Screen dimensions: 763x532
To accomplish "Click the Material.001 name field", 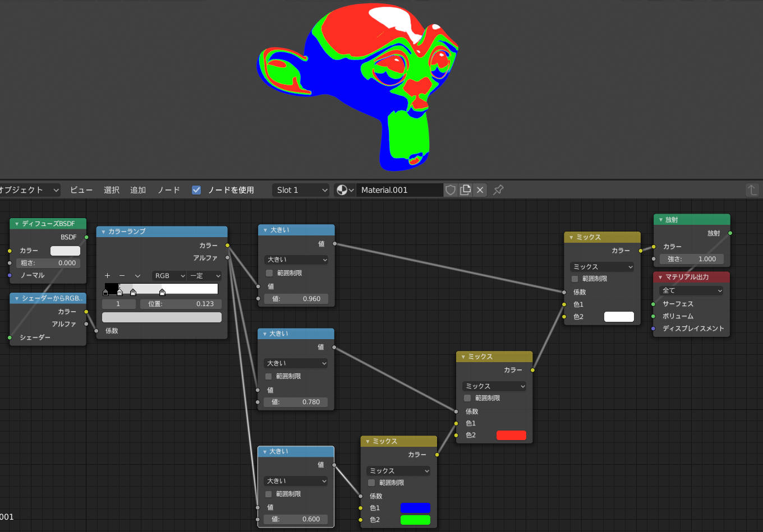I will pyautogui.click(x=401, y=190).
